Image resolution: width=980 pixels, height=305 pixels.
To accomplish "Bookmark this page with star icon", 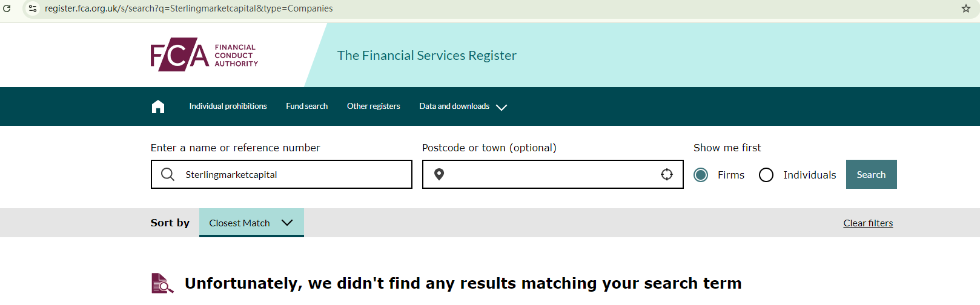I will pyautogui.click(x=966, y=8).
